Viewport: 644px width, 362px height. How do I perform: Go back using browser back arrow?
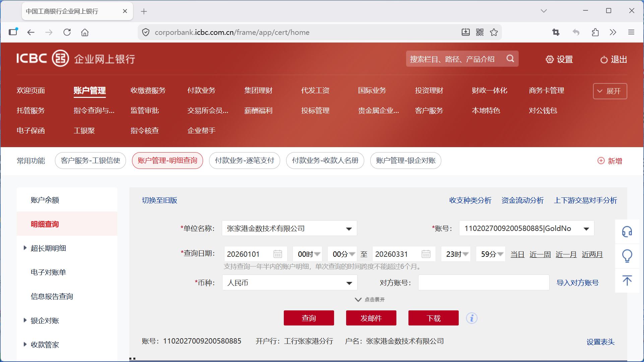click(x=31, y=32)
